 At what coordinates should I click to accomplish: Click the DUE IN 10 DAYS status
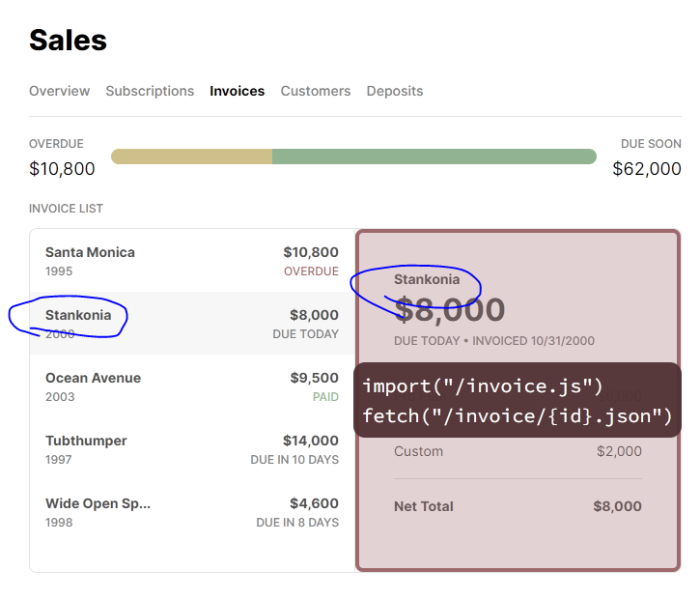pos(294,460)
